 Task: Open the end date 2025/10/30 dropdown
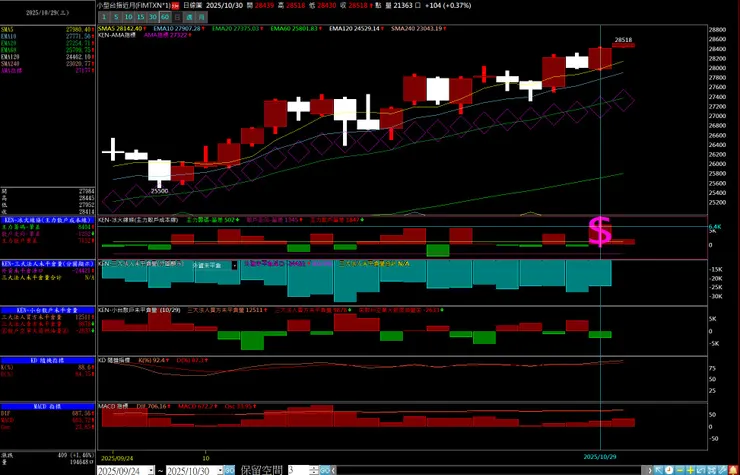click(x=220, y=471)
